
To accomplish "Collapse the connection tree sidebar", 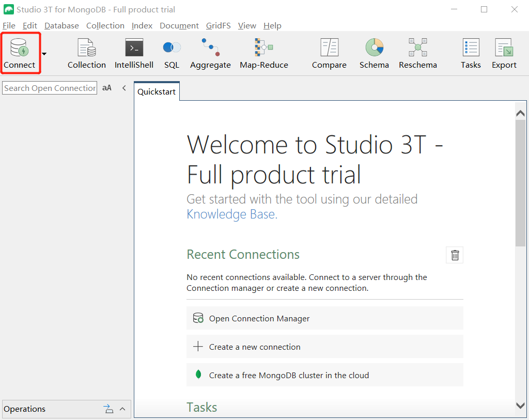I will click(124, 88).
